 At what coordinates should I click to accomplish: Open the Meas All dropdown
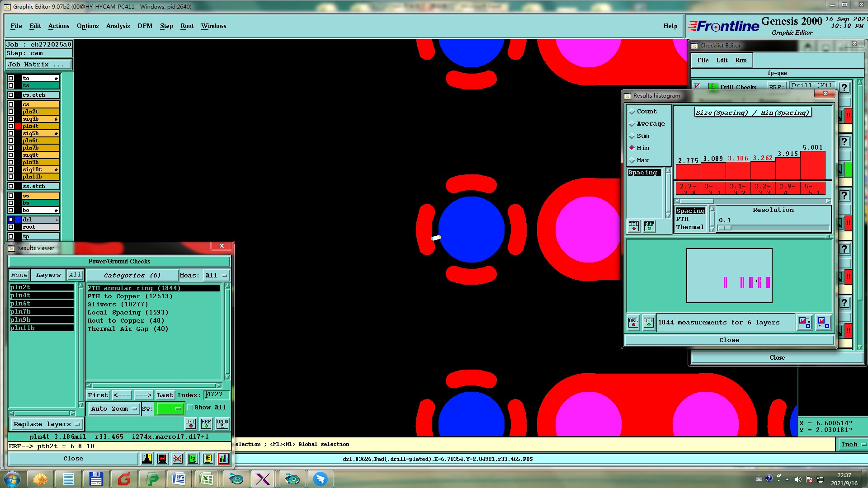point(216,275)
